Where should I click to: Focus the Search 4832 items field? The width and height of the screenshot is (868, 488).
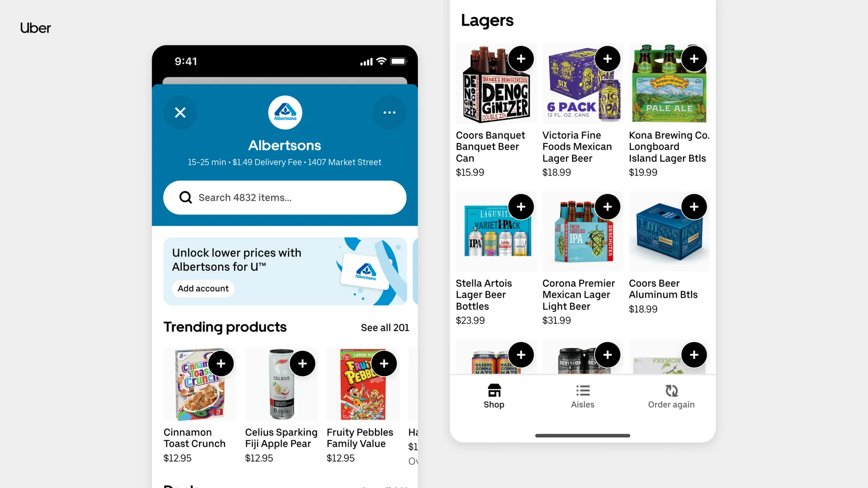point(285,198)
